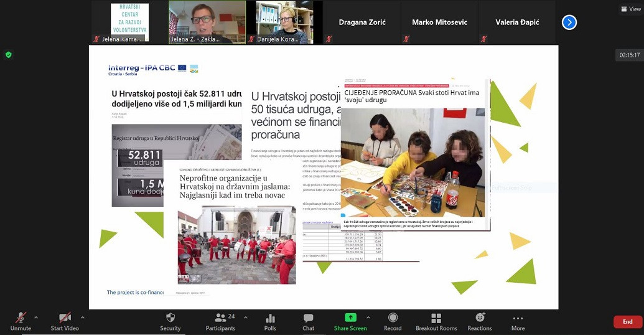Show next participants with blue arrow
Viewport: 644px width, 335px height.
coord(569,22)
